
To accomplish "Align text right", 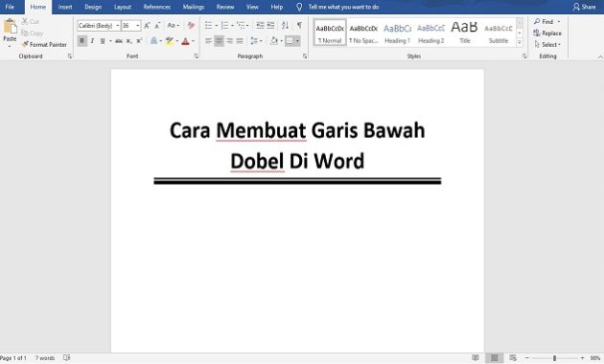I will click(229, 41).
